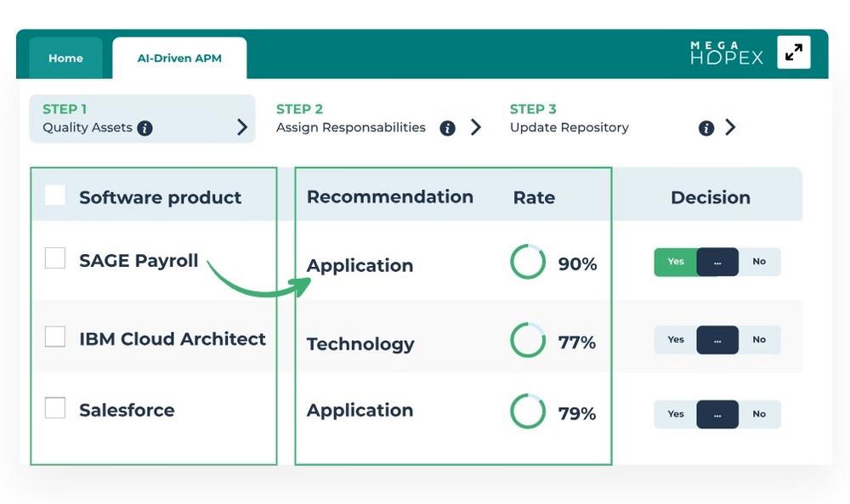Image resolution: width=850 pixels, height=504 pixels.
Task: Expand Step 1 Quality Assets chevron
Action: tap(242, 127)
